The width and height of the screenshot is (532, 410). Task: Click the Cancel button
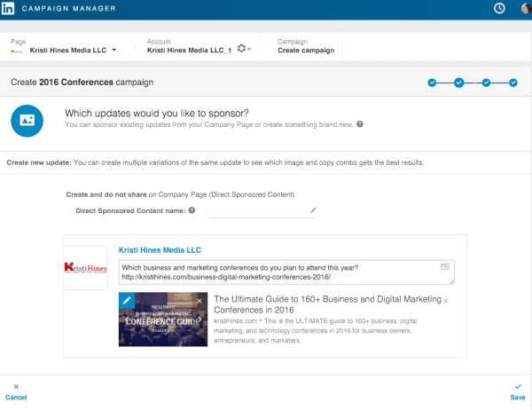(16, 392)
